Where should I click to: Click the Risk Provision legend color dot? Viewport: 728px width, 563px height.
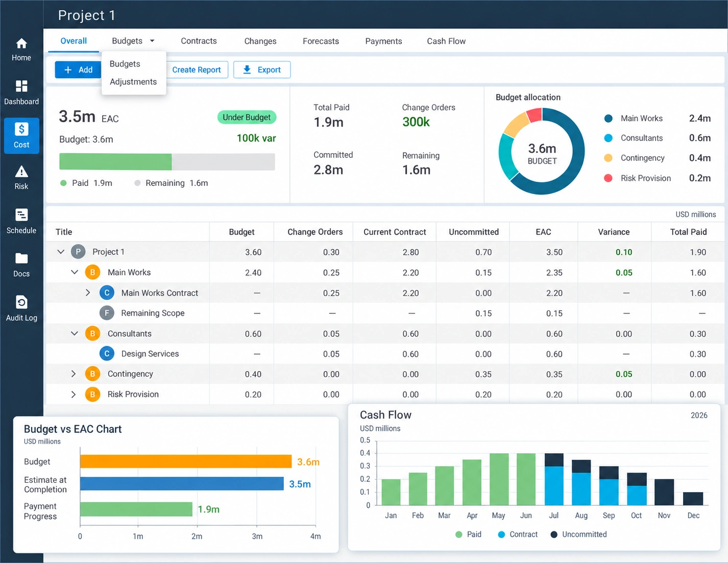pyautogui.click(x=608, y=178)
